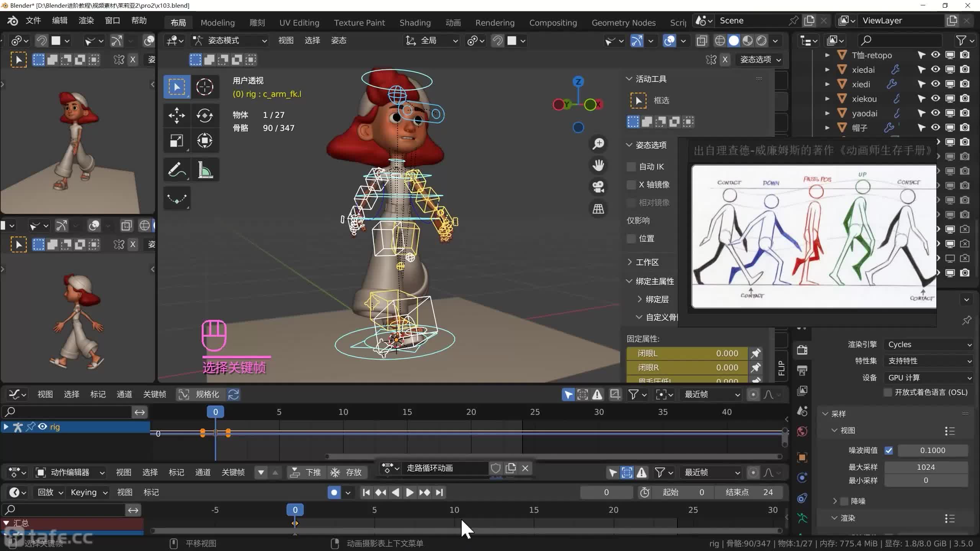The height and width of the screenshot is (551, 980).
Task: Click the 下推 push down button
Action: [x=306, y=473]
